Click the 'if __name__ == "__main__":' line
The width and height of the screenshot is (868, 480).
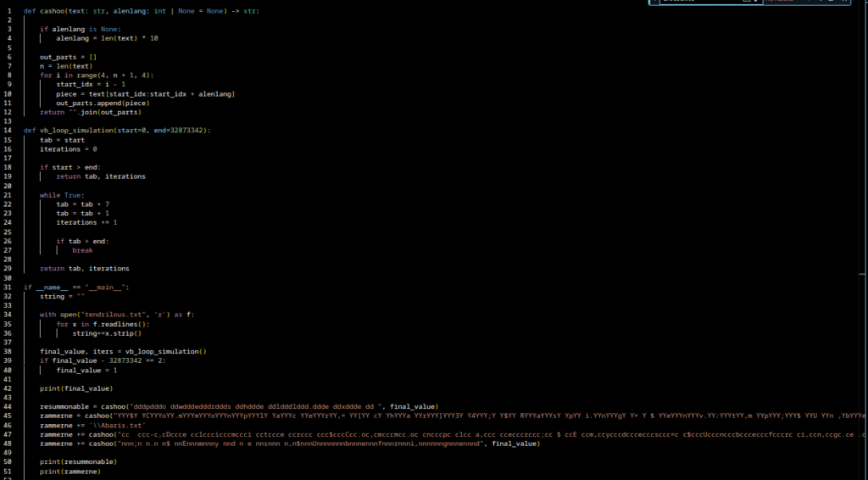pos(76,287)
